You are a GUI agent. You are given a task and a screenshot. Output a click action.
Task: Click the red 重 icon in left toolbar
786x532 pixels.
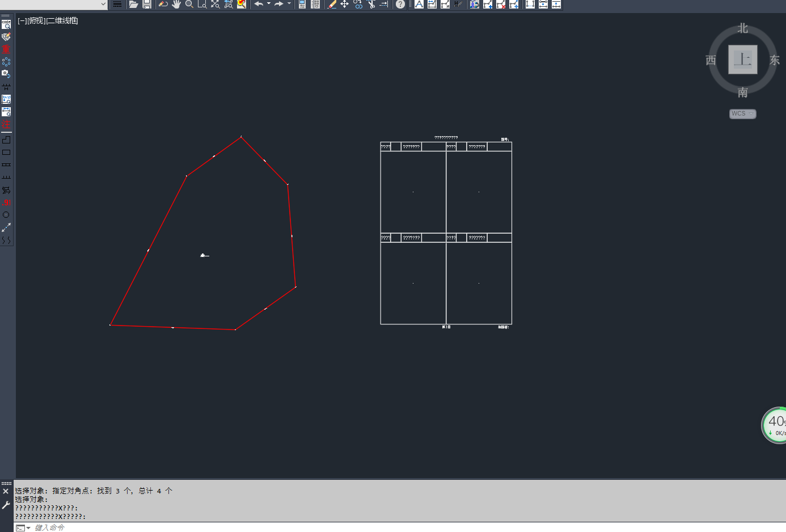(x=6, y=49)
